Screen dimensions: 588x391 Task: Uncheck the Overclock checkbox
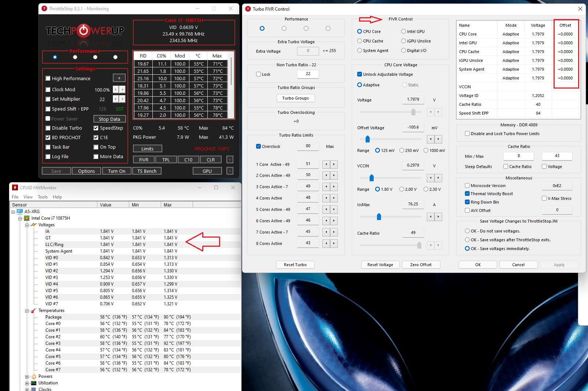coord(259,146)
